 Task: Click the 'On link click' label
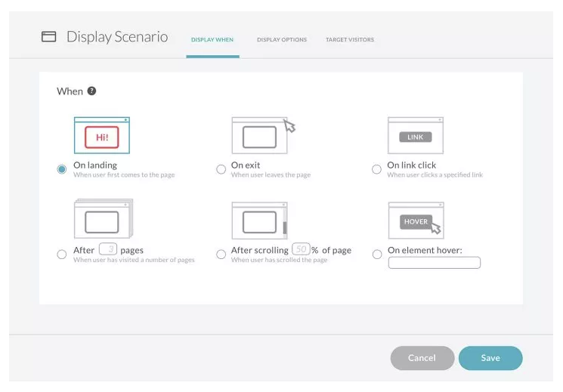click(411, 165)
